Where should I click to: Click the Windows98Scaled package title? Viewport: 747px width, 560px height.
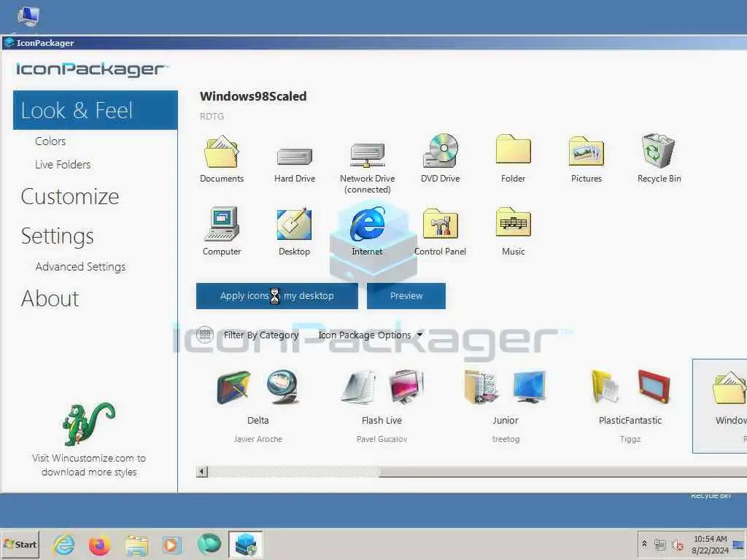pos(253,96)
